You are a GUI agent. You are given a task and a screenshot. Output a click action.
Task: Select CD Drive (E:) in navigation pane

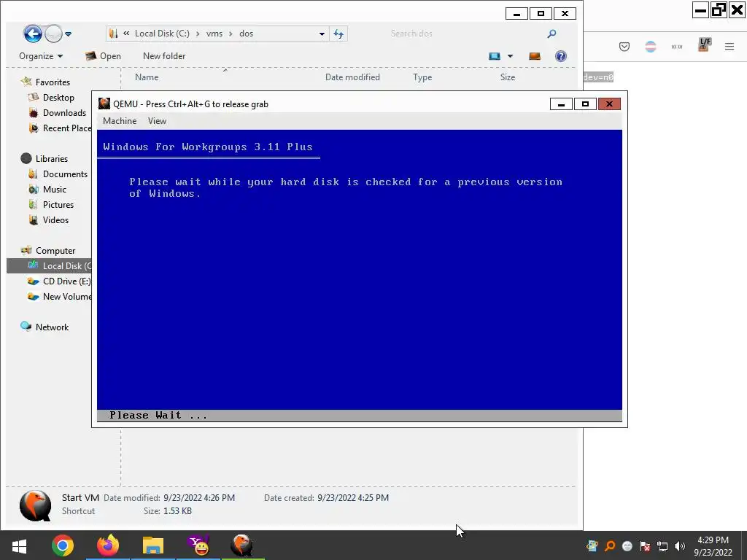[x=59, y=281]
